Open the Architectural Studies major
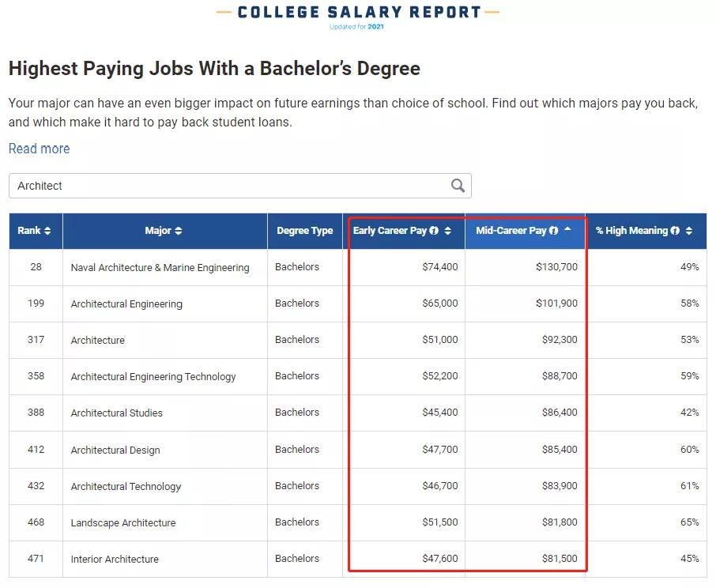Screen dimensions: 716x588 coord(117,413)
